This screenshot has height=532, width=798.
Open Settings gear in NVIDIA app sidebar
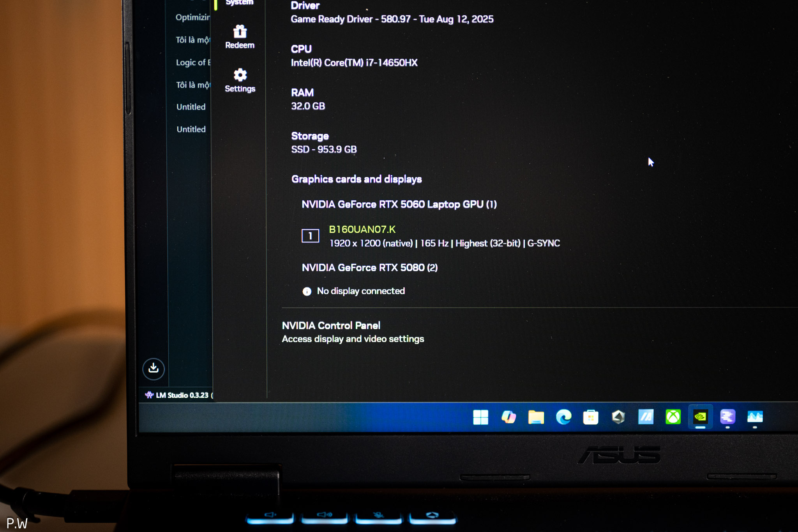[x=240, y=80]
